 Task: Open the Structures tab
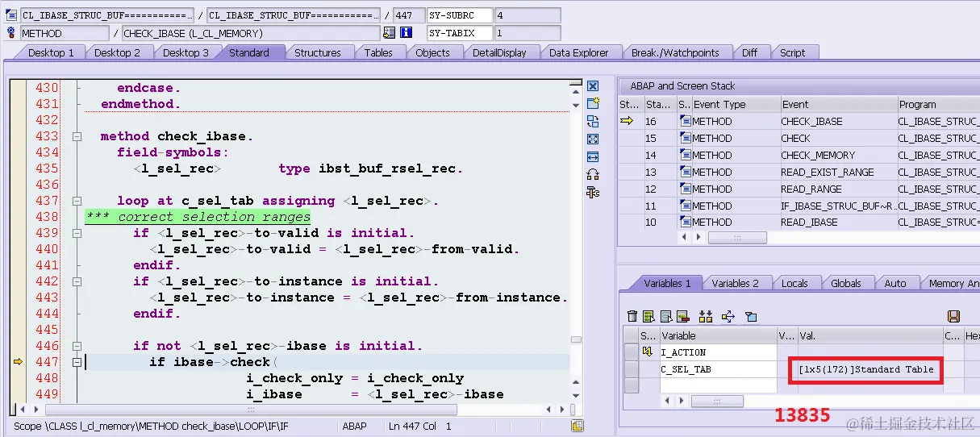coord(317,52)
